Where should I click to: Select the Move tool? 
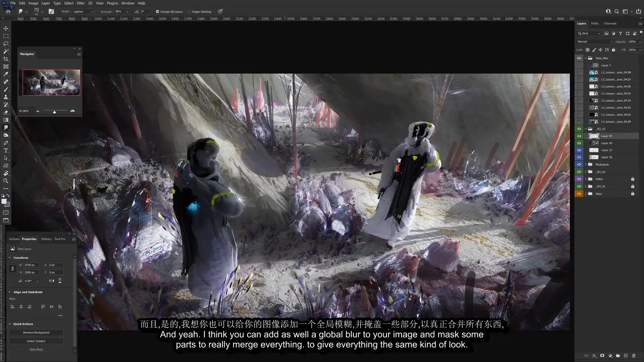(6, 28)
